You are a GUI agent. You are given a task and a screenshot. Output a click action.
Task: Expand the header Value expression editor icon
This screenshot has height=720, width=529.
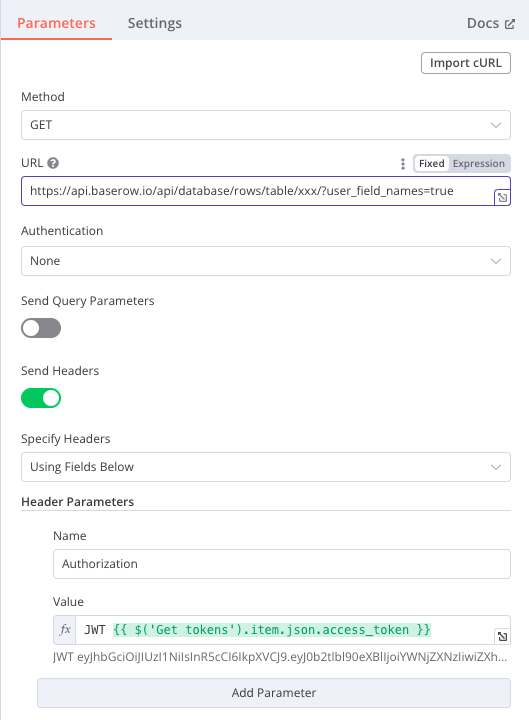pyautogui.click(x=502, y=636)
